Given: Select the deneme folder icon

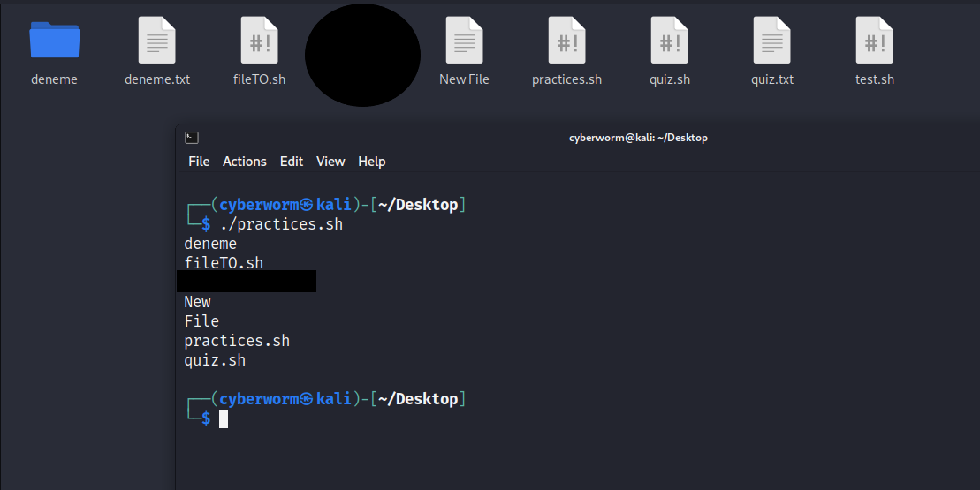Looking at the screenshot, I should (x=55, y=40).
